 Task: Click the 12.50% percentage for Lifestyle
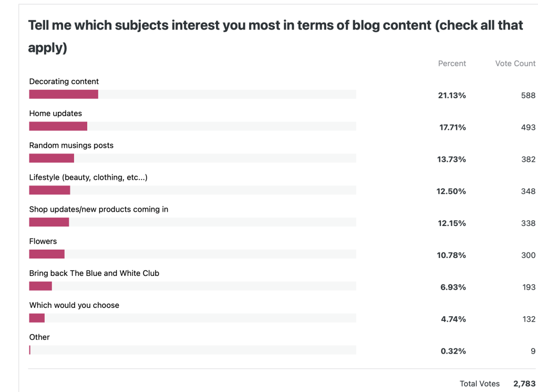[451, 191]
